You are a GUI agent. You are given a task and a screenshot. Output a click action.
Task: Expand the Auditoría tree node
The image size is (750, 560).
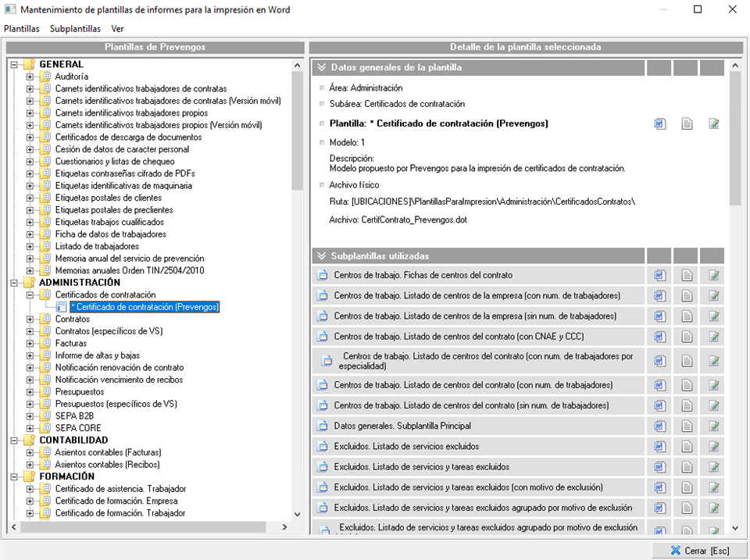[x=30, y=77]
